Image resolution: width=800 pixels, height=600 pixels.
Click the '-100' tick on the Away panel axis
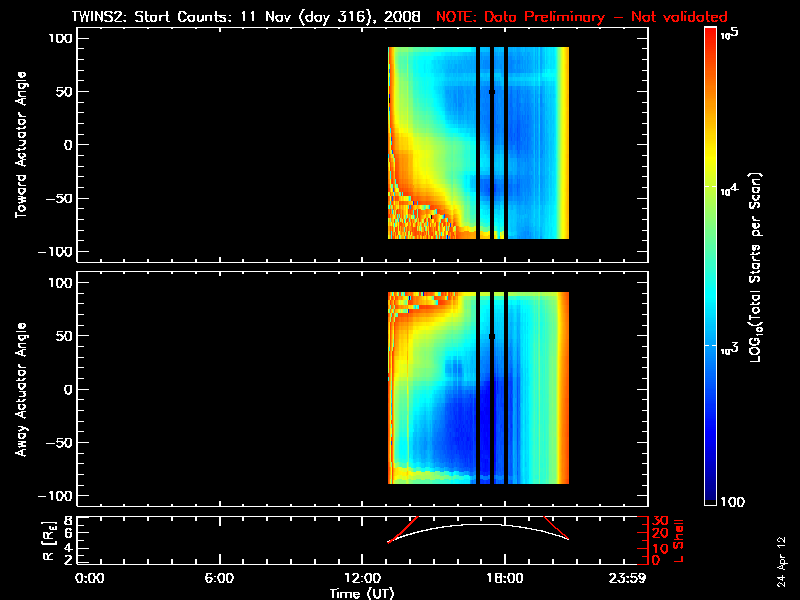55,496
